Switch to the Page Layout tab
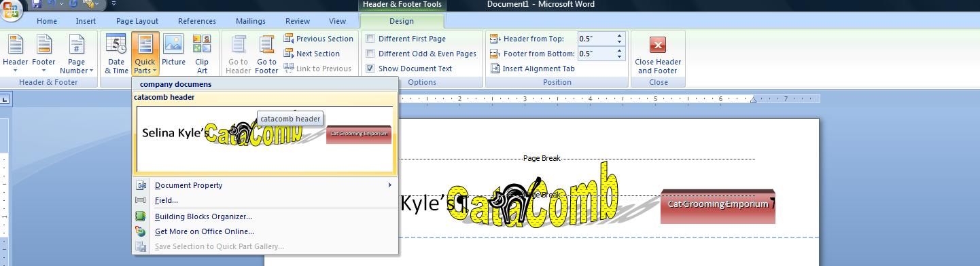The image size is (980, 266). (137, 21)
